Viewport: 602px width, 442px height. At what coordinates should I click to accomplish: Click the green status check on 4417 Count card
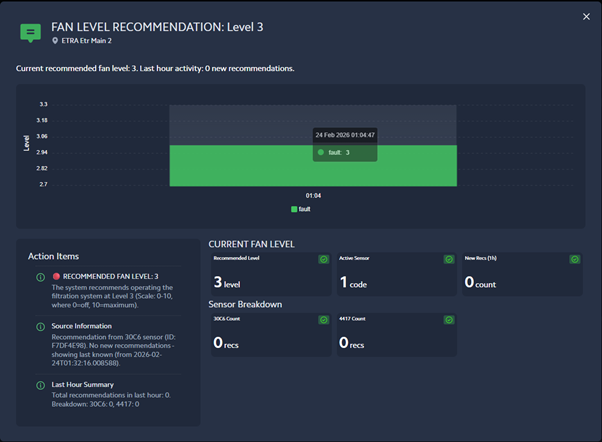(x=449, y=320)
